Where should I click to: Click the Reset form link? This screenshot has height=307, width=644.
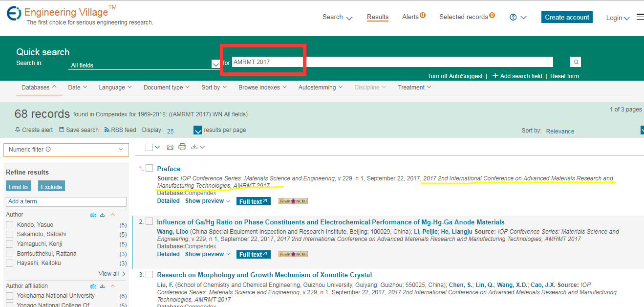[x=564, y=76]
